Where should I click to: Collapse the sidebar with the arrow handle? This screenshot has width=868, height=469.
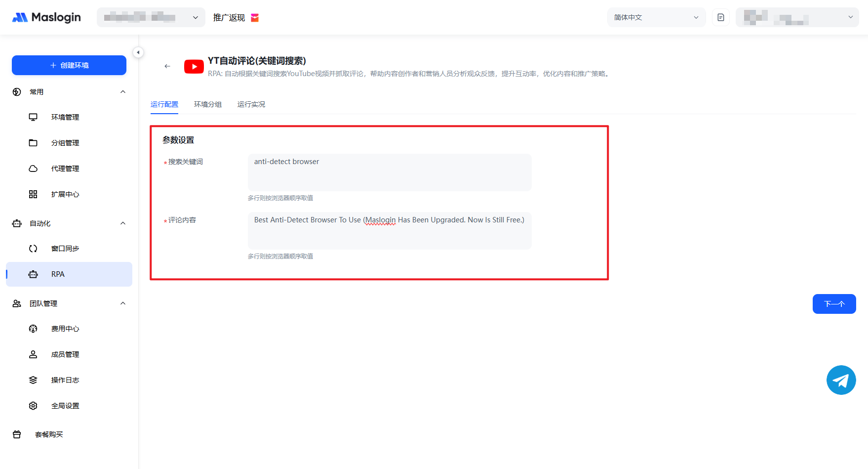[138, 52]
